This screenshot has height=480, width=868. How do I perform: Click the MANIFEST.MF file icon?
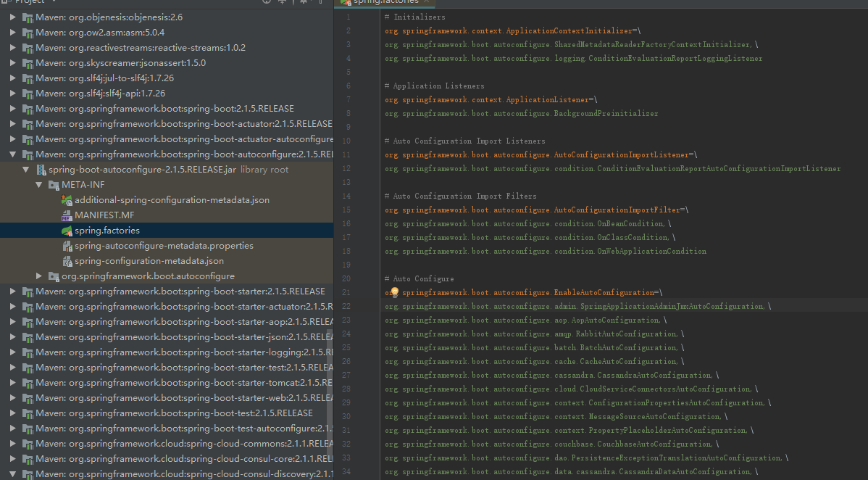(x=67, y=215)
